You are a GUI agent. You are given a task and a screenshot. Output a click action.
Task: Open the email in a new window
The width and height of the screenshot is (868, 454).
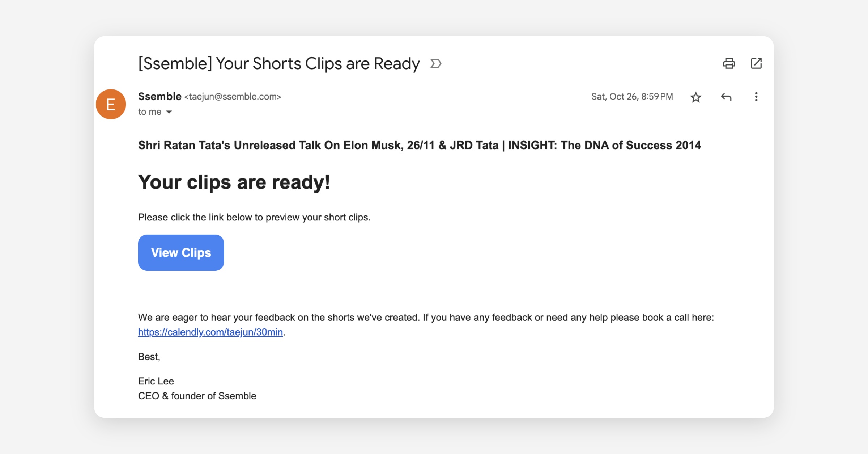pyautogui.click(x=756, y=64)
